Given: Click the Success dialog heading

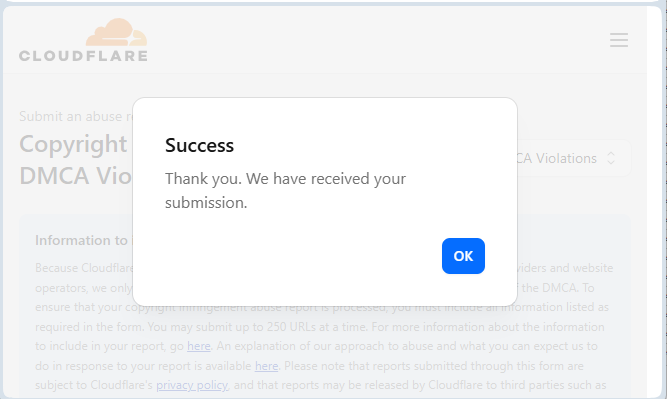Looking at the screenshot, I should click(200, 145).
